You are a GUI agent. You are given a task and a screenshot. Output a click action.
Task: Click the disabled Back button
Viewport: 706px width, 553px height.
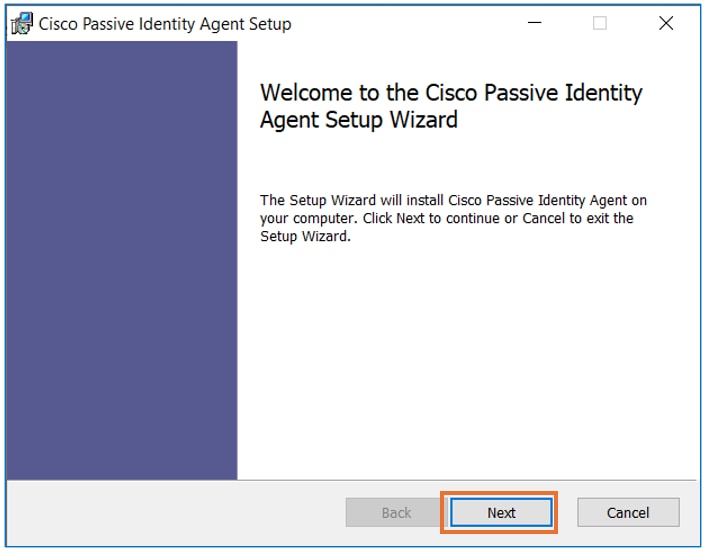click(396, 512)
